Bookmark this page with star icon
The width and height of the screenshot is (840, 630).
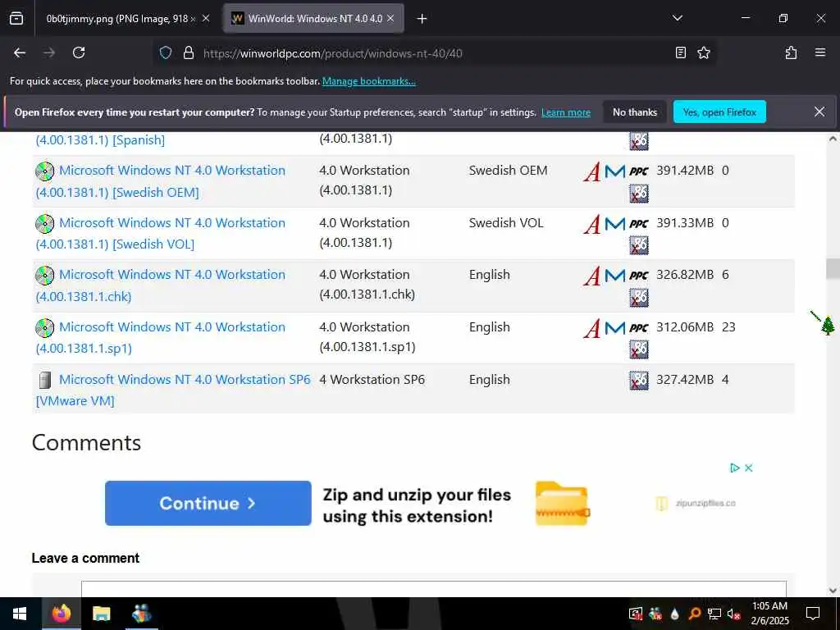click(704, 53)
